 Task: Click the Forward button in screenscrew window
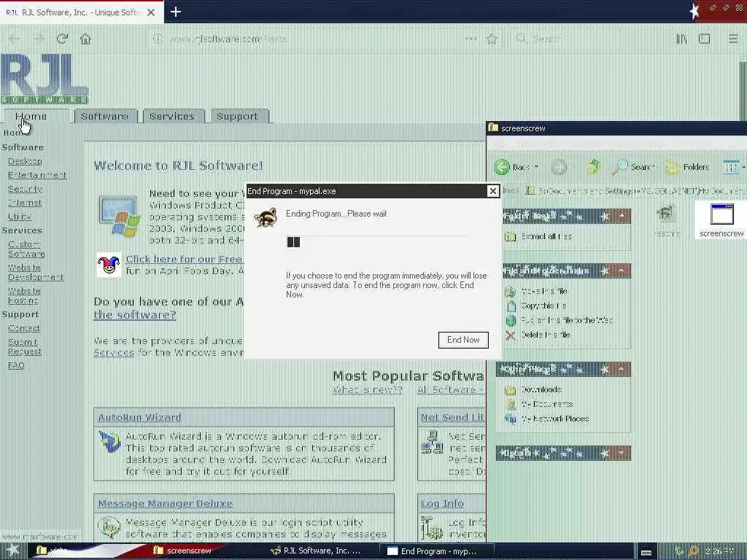tap(559, 167)
